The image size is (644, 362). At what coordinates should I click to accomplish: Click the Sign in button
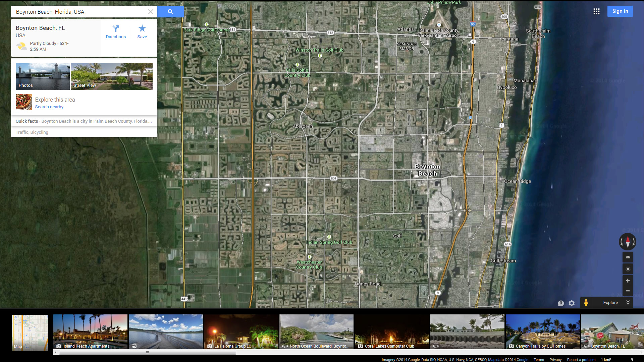pos(620,11)
